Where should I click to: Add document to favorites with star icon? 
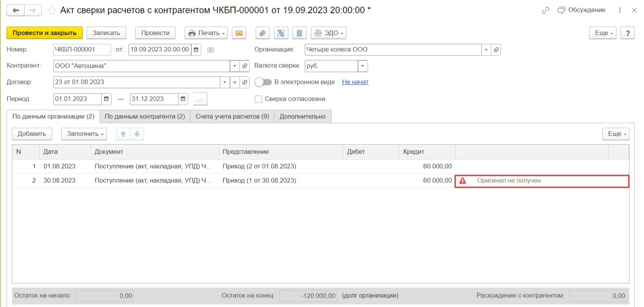pos(52,10)
